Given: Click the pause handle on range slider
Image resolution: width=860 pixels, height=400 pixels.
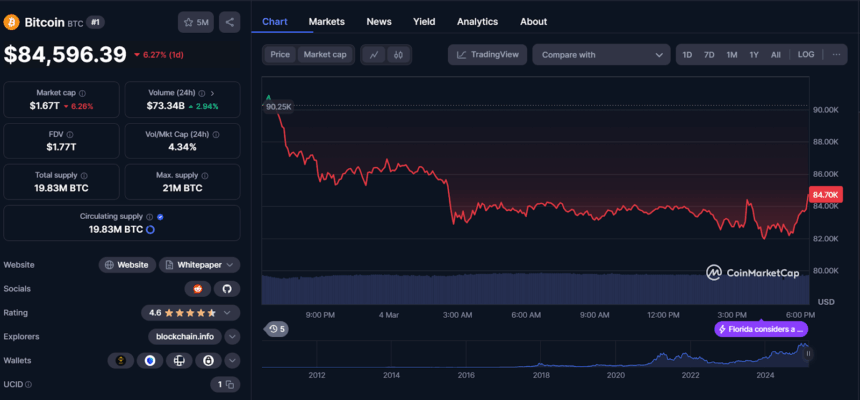Looking at the screenshot, I should [x=808, y=354].
